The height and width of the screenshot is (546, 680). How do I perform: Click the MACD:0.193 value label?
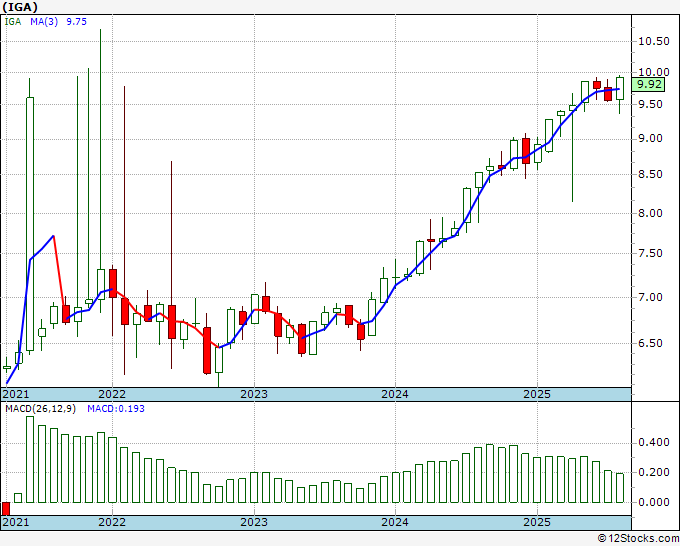(x=116, y=409)
